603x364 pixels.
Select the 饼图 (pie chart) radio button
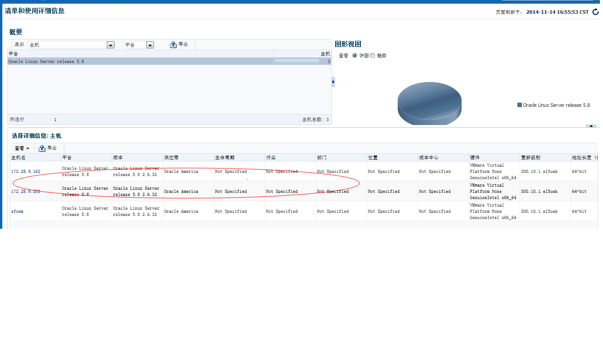[x=355, y=55]
